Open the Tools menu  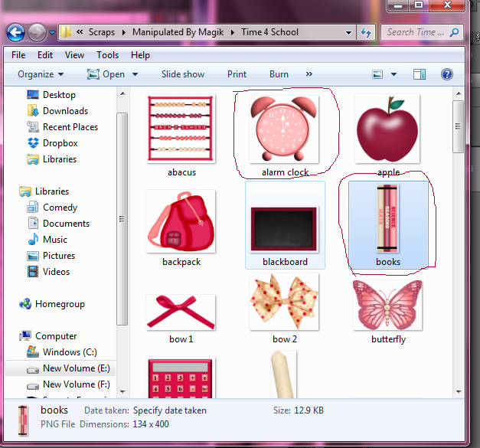click(107, 55)
